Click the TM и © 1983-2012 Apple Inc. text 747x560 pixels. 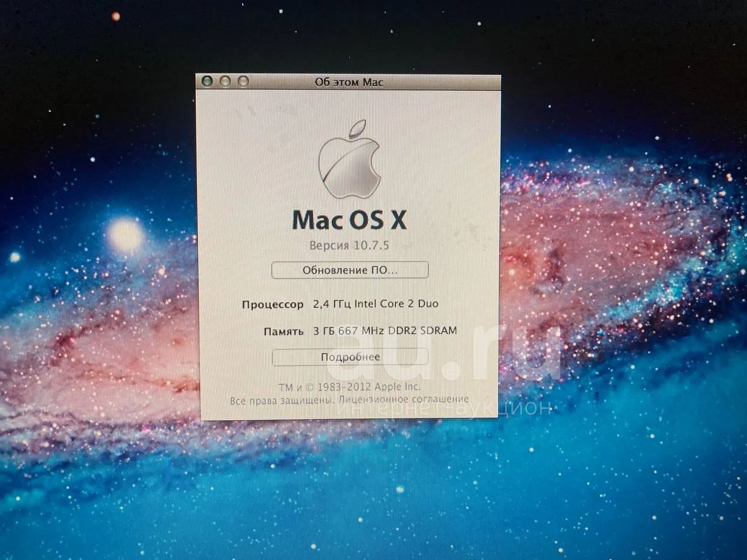(349, 386)
